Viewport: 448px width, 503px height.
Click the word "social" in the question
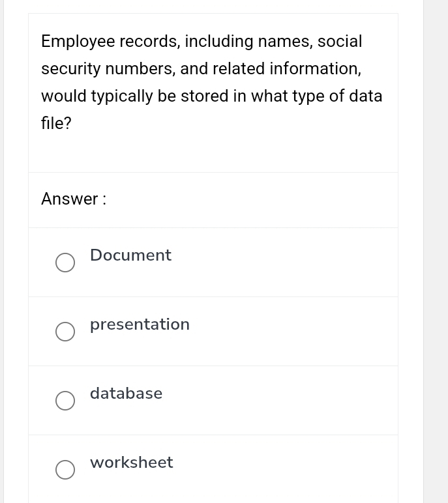coord(340,42)
